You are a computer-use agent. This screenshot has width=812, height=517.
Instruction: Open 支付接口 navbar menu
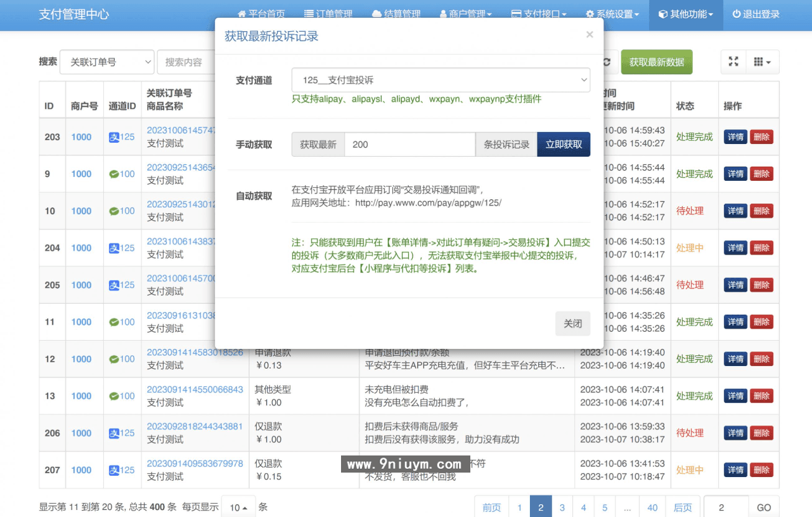539,14
